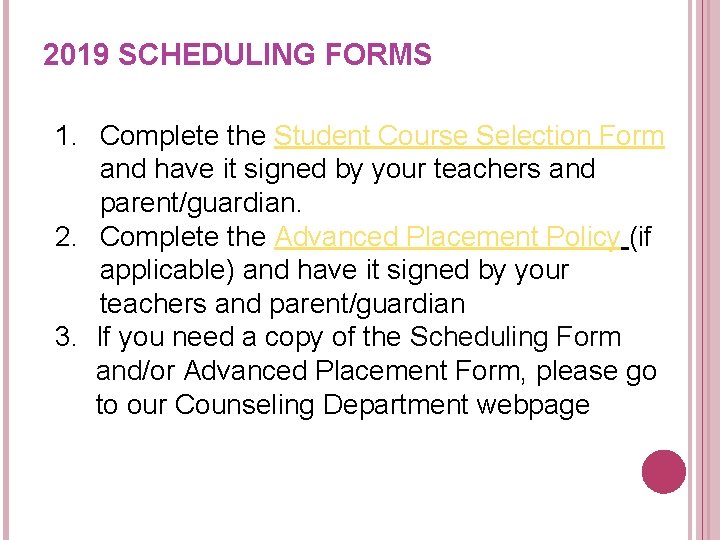Click 'If you need a copy of the Scheduling Form'
Viewport: 720px width, 540px height.
pyautogui.click(x=359, y=338)
